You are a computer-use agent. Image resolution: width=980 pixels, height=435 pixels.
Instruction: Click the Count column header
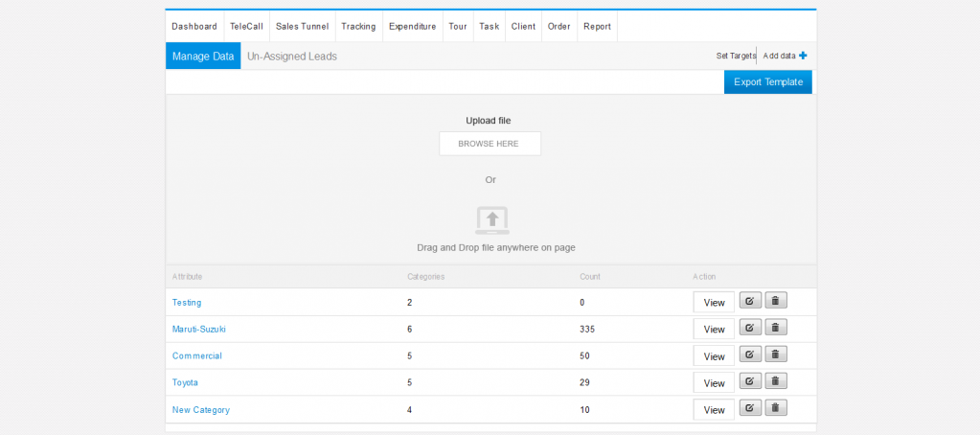pyautogui.click(x=590, y=276)
